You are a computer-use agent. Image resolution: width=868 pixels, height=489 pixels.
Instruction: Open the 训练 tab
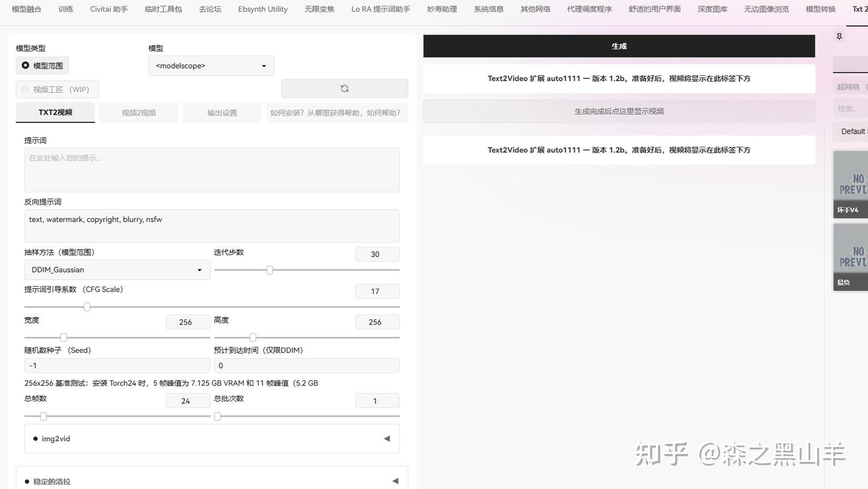pyautogui.click(x=66, y=9)
